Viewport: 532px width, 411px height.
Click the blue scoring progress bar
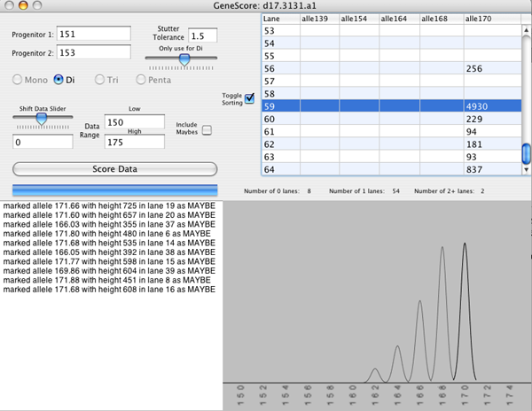tap(114, 190)
